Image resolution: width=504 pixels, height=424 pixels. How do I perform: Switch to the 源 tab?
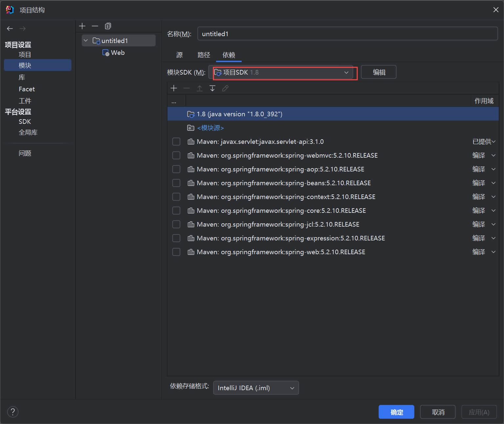179,55
